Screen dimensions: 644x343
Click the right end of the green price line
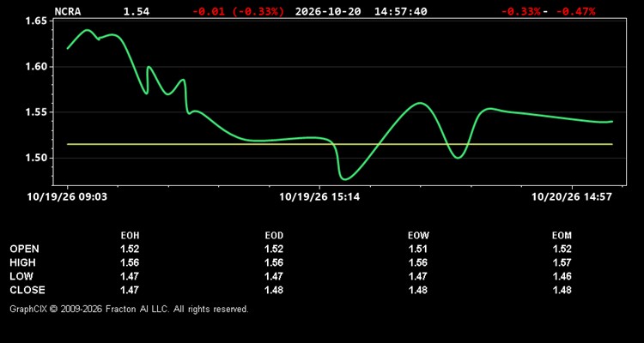pyautogui.click(x=611, y=122)
